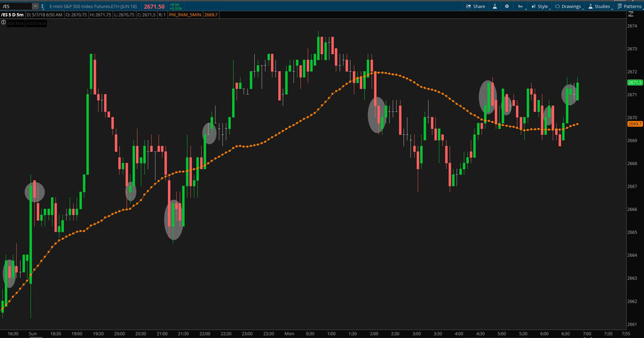Click the 'R: 1' range value
The image size is (644, 338).
[162, 15]
